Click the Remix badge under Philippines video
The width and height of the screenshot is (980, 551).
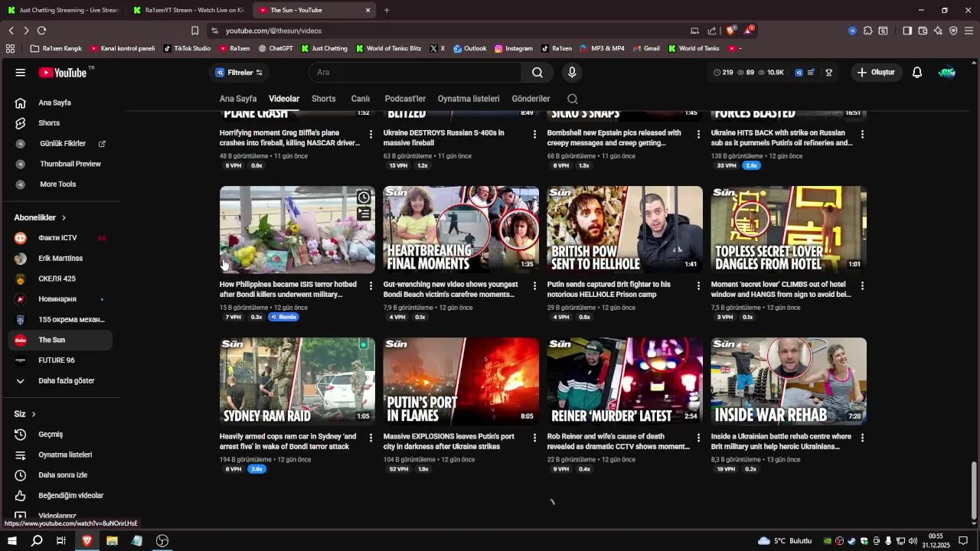(x=283, y=317)
